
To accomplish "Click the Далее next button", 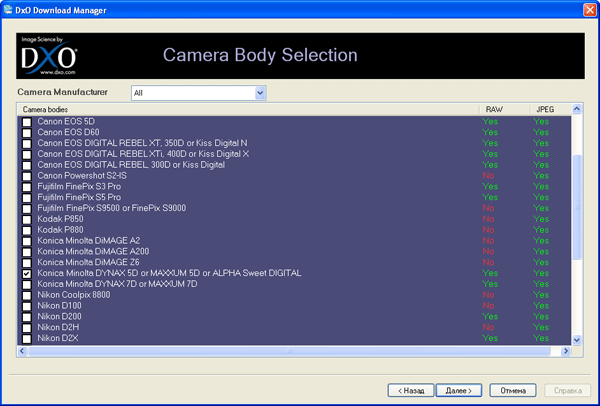I will tap(459, 391).
